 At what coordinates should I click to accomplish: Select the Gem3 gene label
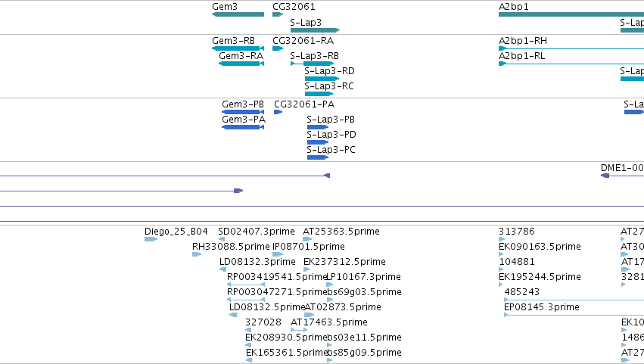pos(225,7)
